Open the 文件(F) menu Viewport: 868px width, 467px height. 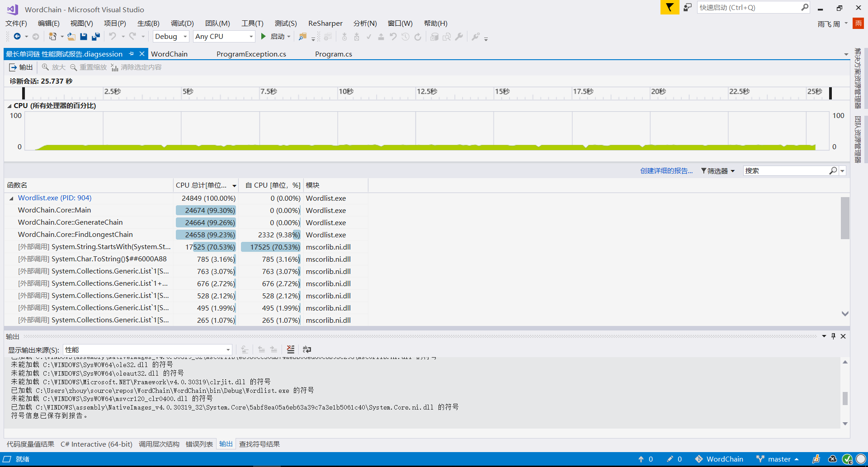[x=16, y=24]
